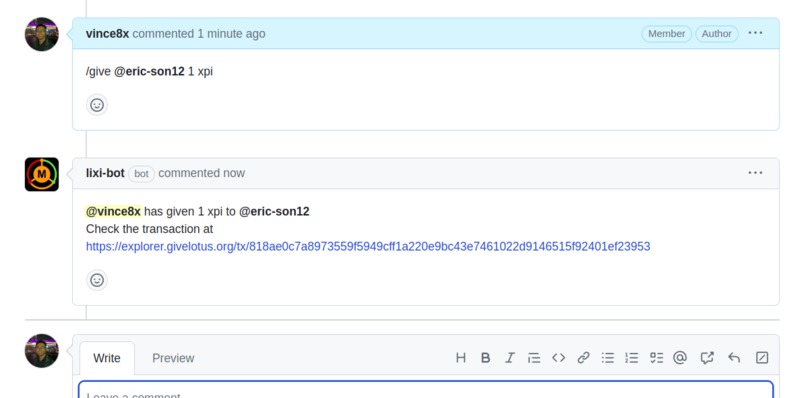Add reaction to lixi-bot's comment

point(97,280)
